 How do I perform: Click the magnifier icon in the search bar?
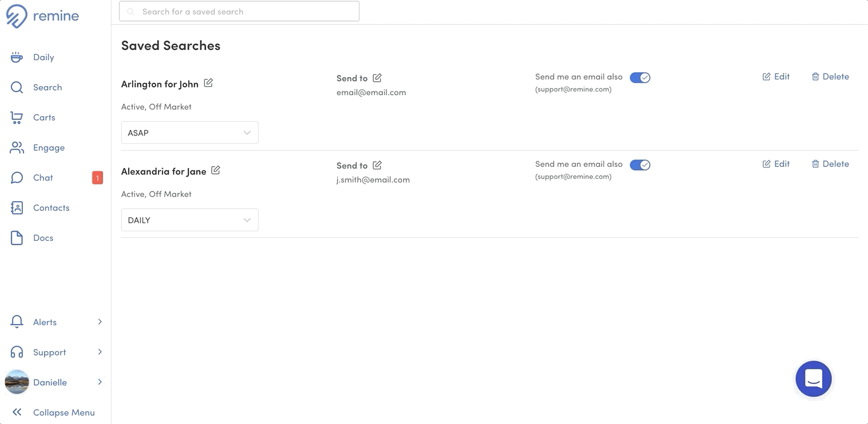131,11
